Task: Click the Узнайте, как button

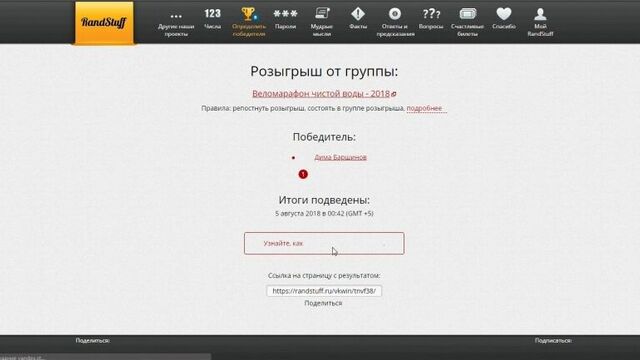Action: (x=324, y=243)
